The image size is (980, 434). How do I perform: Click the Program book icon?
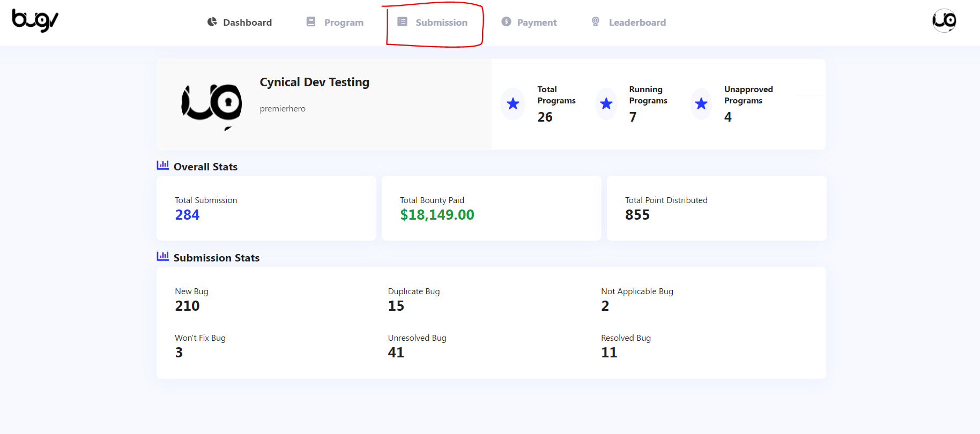click(311, 22)
